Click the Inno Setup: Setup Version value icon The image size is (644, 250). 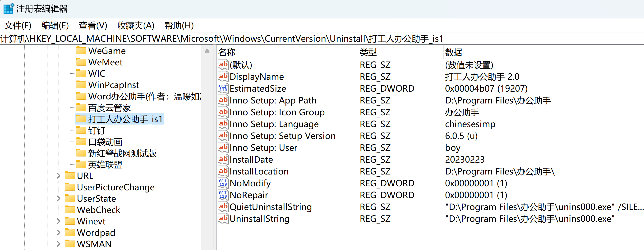pos(223,136)
